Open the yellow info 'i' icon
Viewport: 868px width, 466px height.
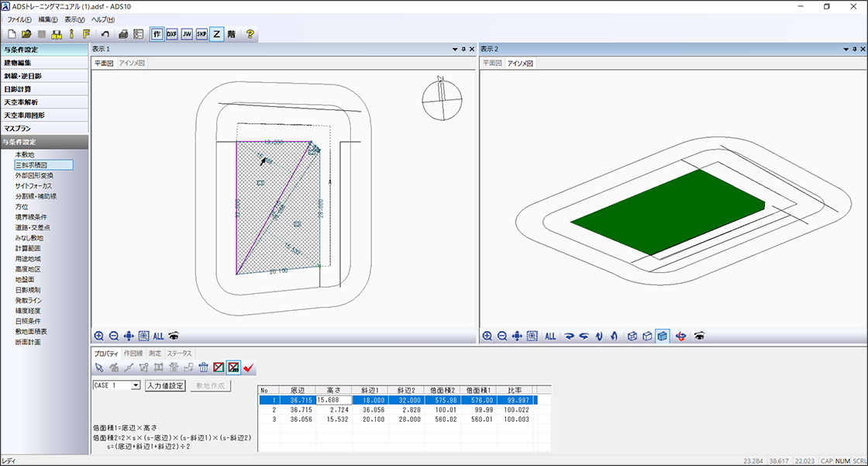(71, 34)
